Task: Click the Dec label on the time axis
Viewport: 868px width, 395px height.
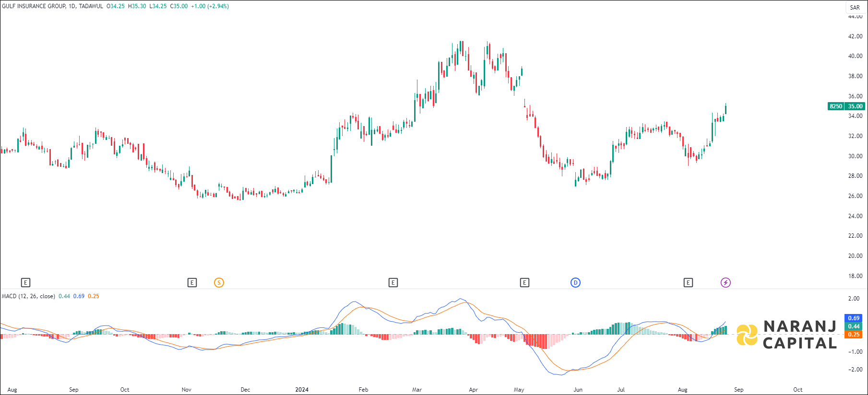Action: 245,390
